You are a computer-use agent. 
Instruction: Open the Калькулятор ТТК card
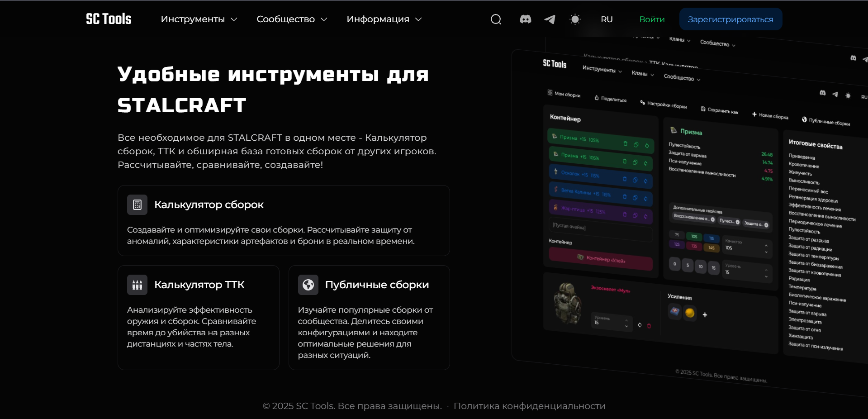tap(198, 318)
